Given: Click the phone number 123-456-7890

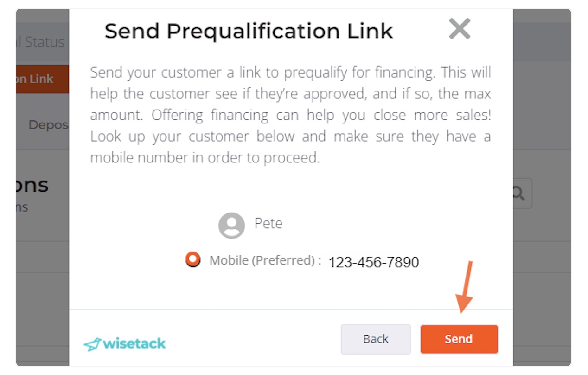Looking at the screenshot, I should (374, 262).
